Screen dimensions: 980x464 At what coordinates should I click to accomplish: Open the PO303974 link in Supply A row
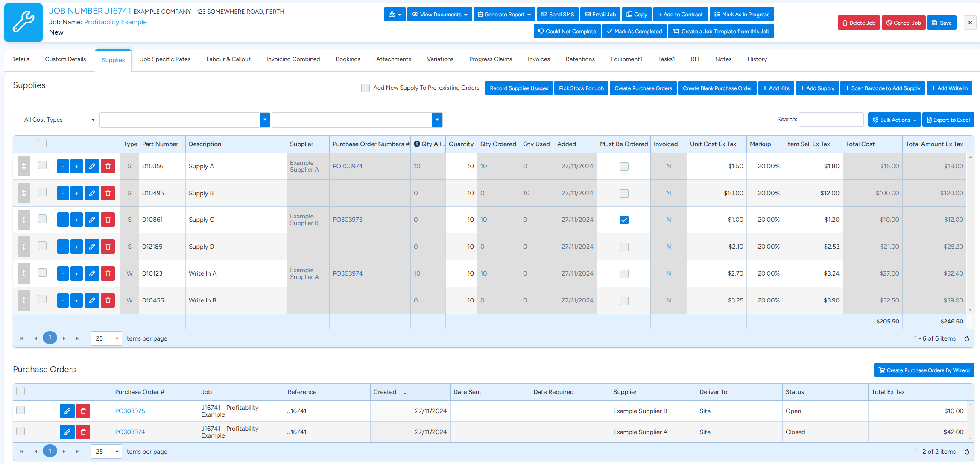click(348, 166)
